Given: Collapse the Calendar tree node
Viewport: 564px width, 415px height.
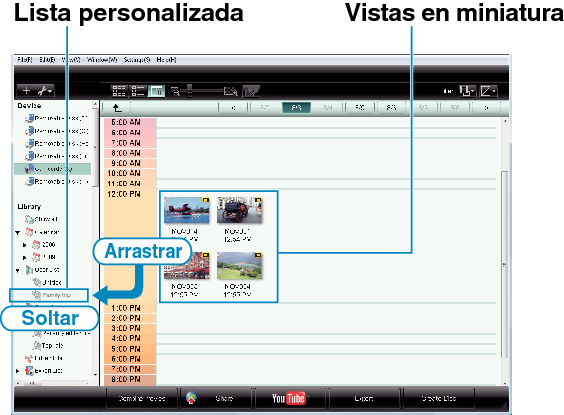Looking at the screenshot, I should 18,232.
